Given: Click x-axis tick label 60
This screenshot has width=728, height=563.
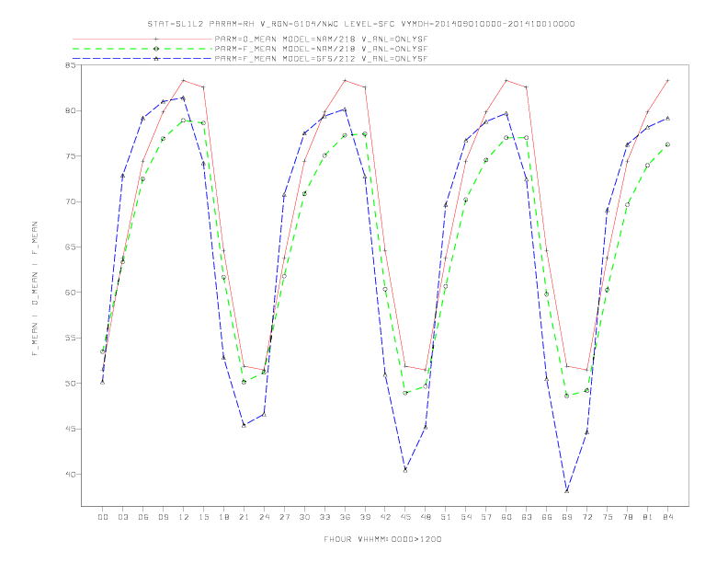Looking at the screenshot, I should tap(506, 517).
